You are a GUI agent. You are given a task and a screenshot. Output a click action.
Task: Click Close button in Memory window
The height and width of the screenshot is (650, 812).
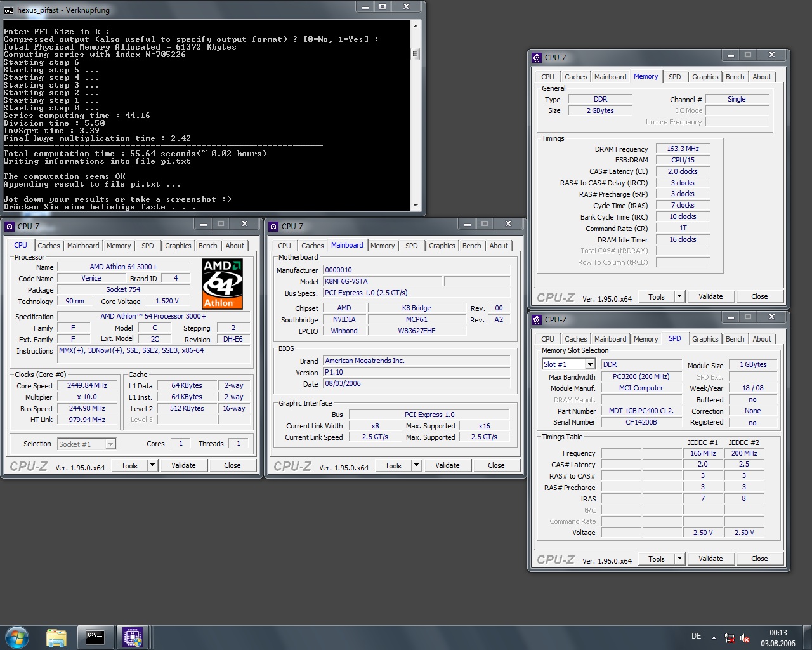tap(759, 296)
